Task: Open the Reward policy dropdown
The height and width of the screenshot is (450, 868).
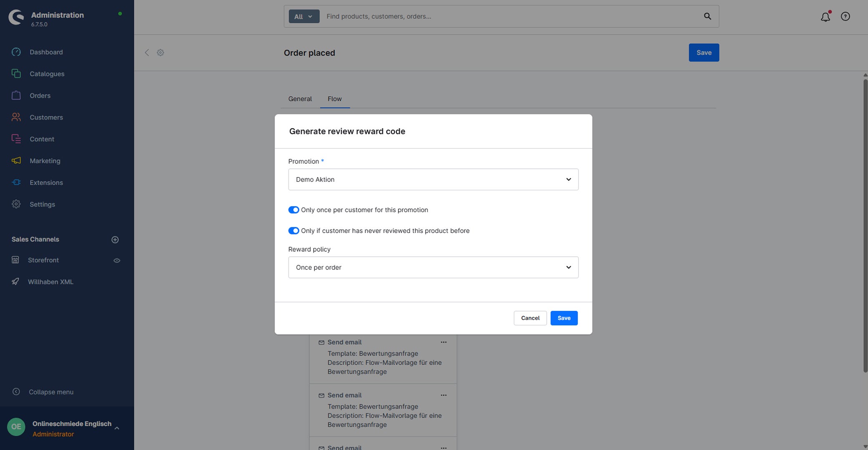Action: point(433,267)
